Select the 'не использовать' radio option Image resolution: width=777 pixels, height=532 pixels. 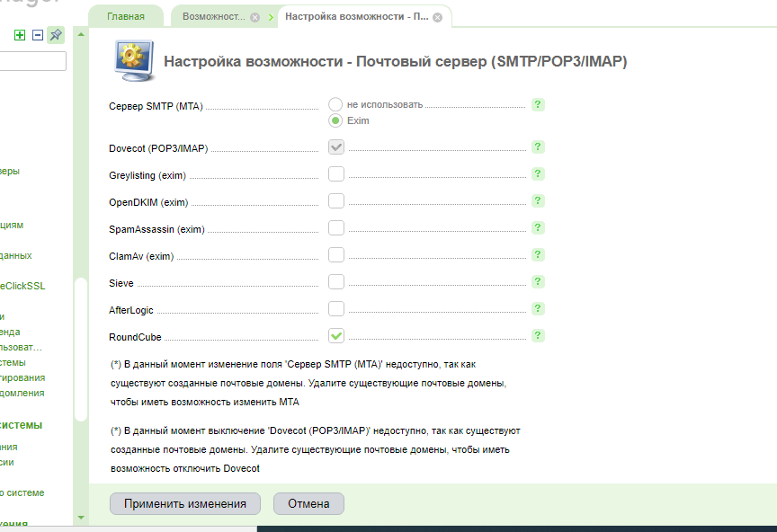click(336, 104)
